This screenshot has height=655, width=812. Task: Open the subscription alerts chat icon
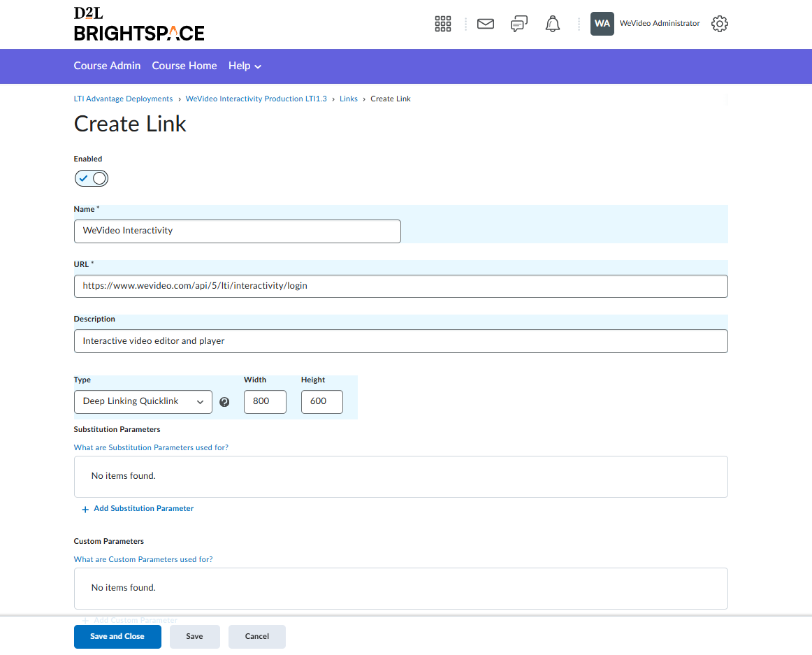[x=519, y=24]
